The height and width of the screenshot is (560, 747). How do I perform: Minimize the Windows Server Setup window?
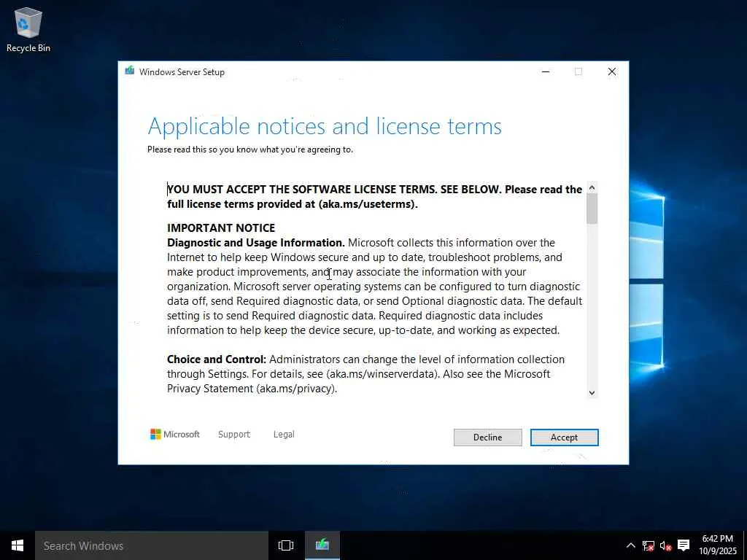[546, 71]
